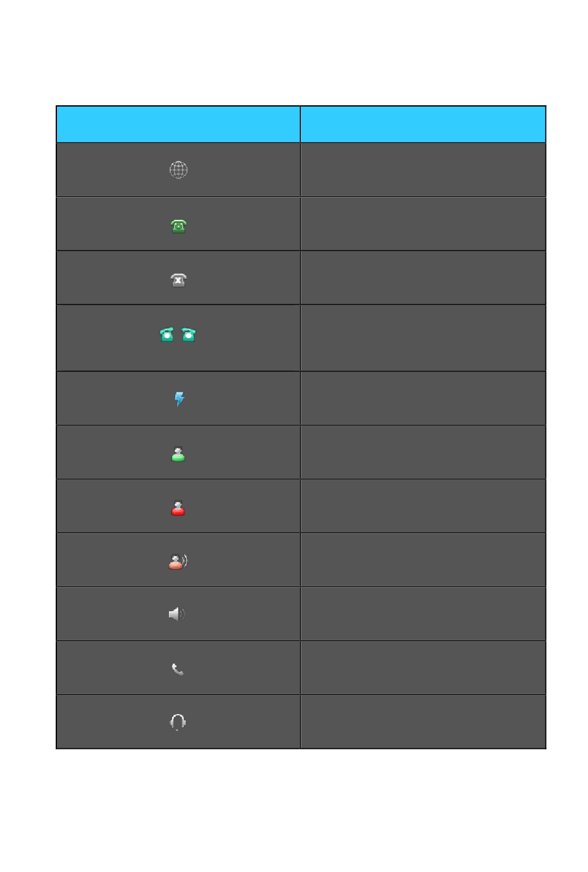Click the gray loudspeaker icon

tap(177, 614)
